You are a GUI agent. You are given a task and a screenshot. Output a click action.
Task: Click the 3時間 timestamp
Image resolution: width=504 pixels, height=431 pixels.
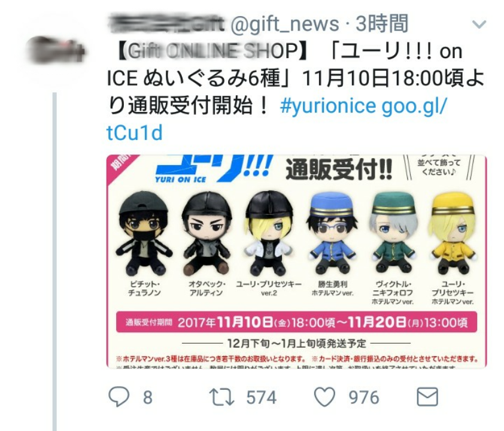382,24
